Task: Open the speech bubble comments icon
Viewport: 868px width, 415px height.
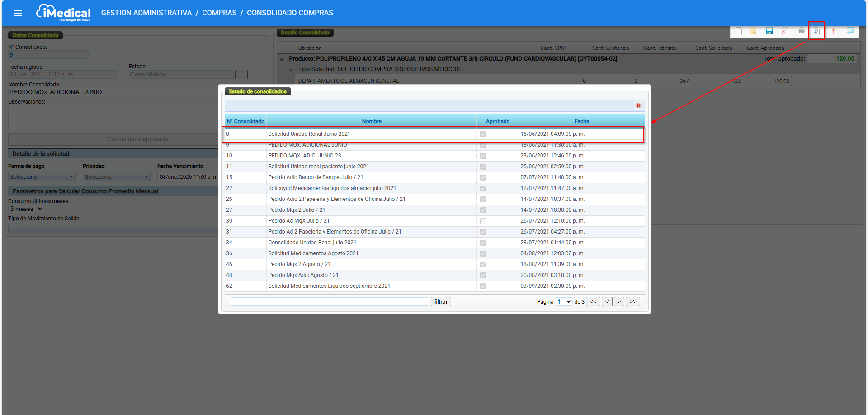Action: coord(850,31)
